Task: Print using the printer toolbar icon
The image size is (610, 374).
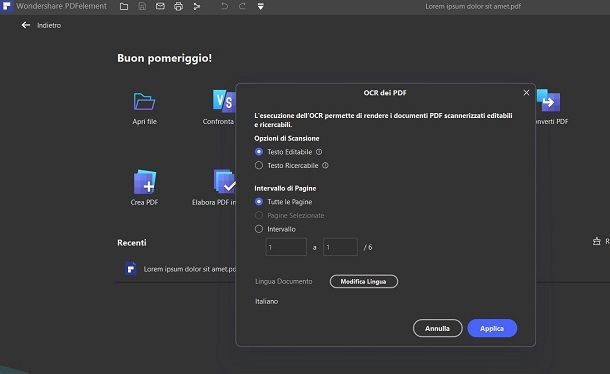Action: [178, 6]
